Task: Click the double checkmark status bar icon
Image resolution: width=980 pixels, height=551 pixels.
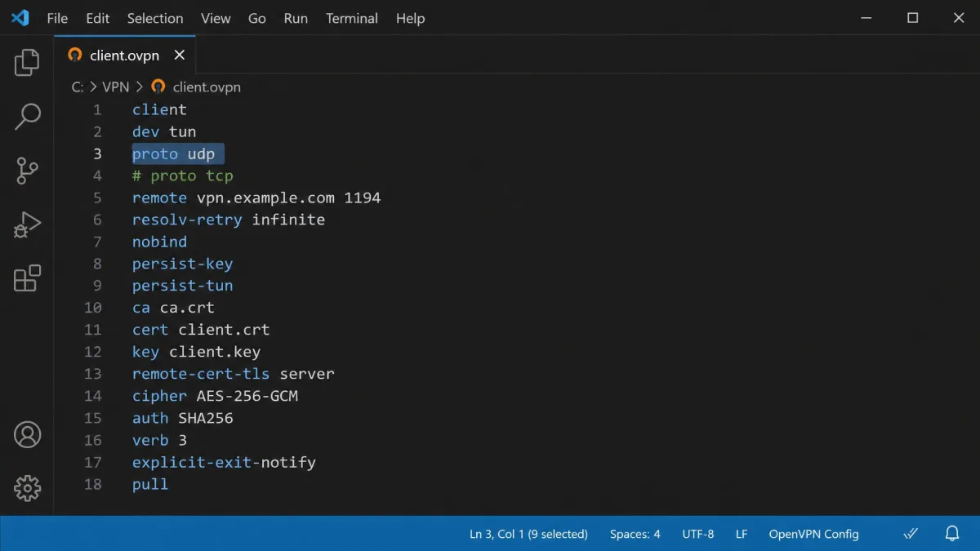Action: point(911,534)
